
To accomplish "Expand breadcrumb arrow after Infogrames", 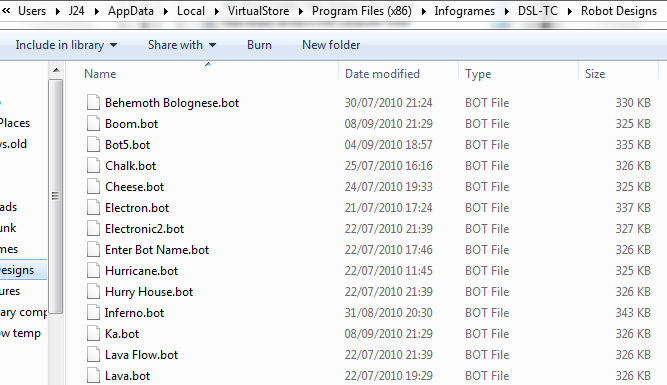I will 507,11.
